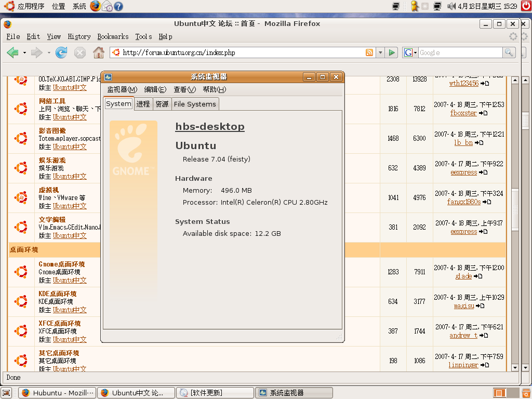This screenshot has width=532, height=399.
Task: Open the Firefox File menu
Action: [13, 37]
